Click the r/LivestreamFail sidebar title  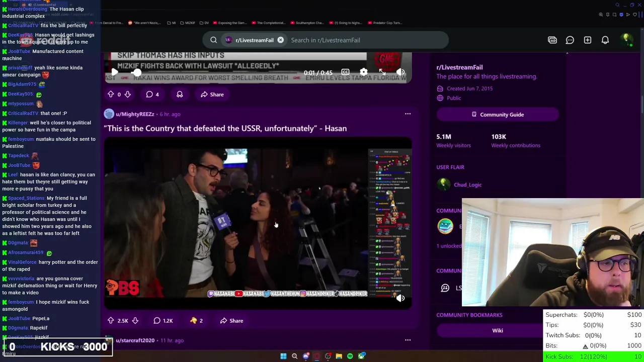pos(459,67)
